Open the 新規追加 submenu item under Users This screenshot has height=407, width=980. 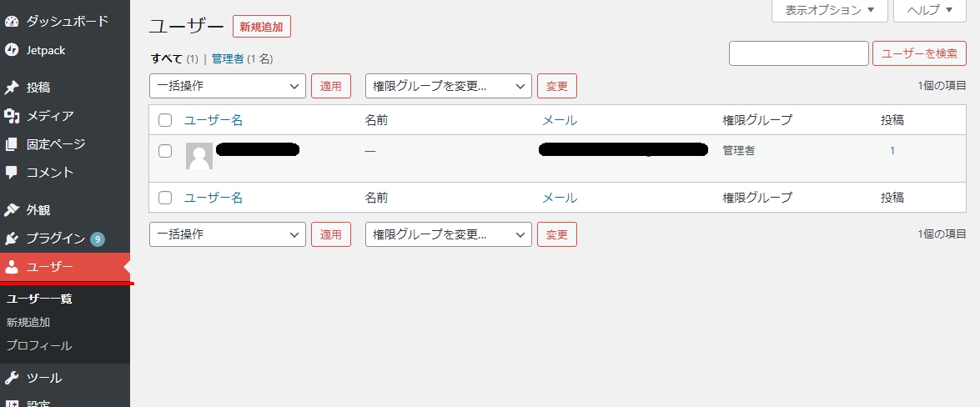(x=28, y=323)
